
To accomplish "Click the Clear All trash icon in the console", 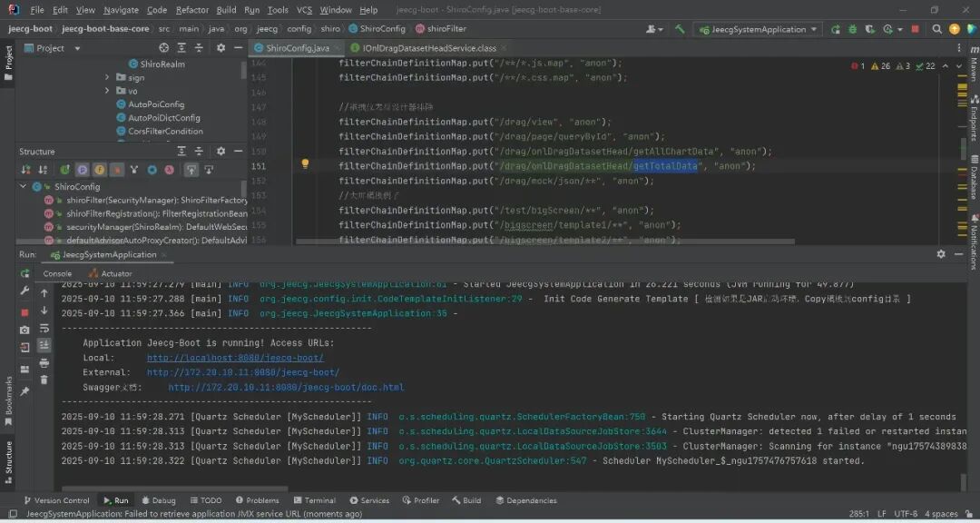I will pos(44,379).
